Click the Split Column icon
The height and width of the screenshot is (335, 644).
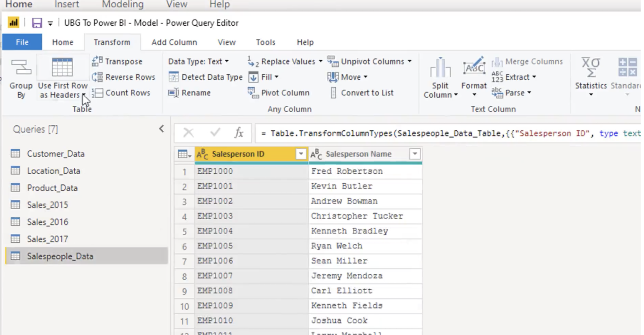click(x=440, y=68)
